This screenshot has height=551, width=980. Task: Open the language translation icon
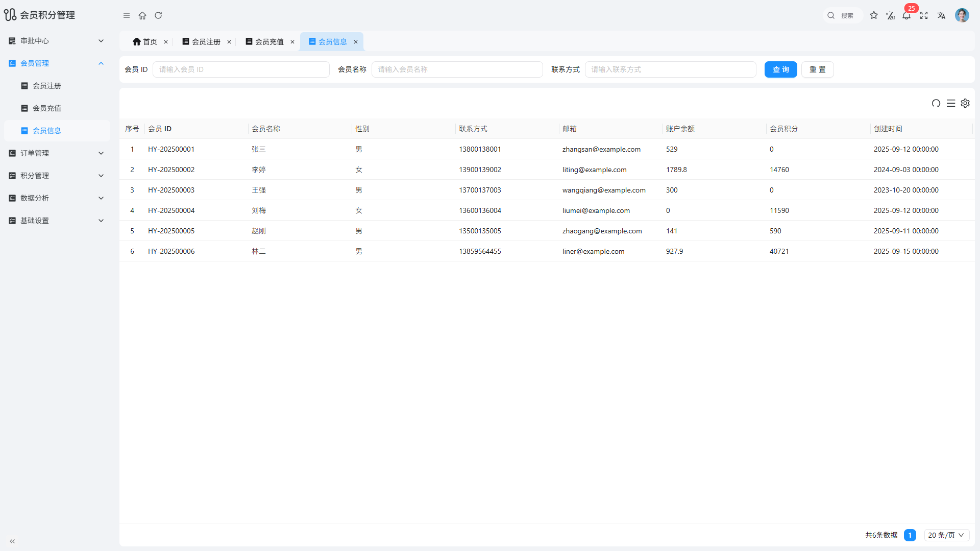[941, 15]
